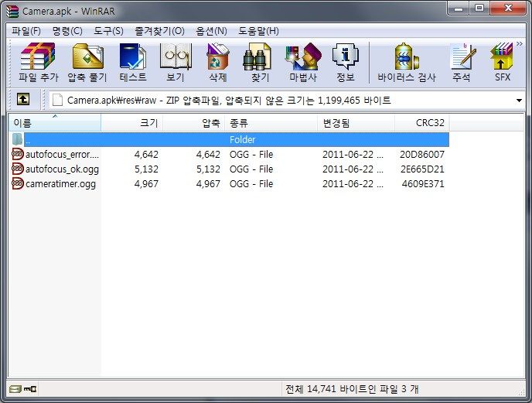532x403 pixels.
Task: Click the OGG icon of cameratimer.ogg
Action: point(17,183)
